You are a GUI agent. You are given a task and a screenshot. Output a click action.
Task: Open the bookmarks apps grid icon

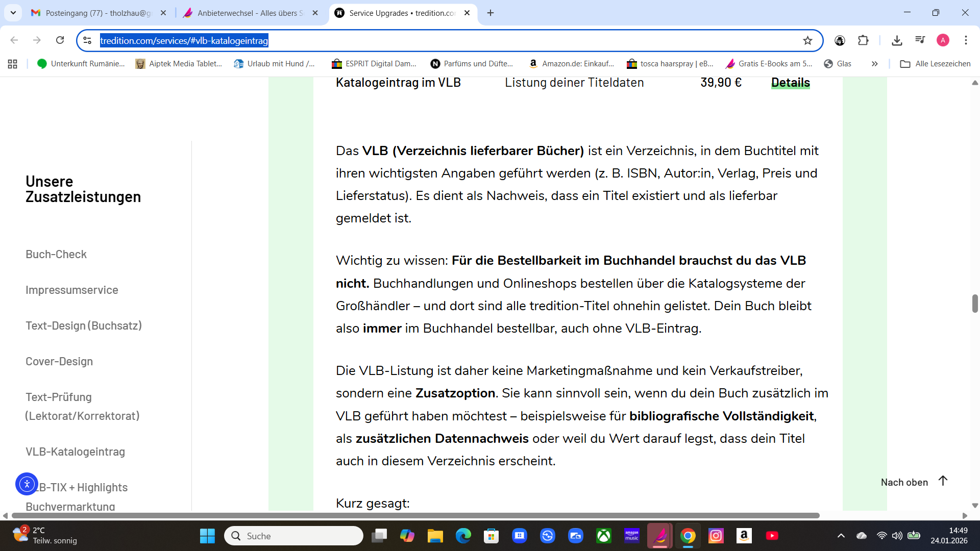(13, 64)
